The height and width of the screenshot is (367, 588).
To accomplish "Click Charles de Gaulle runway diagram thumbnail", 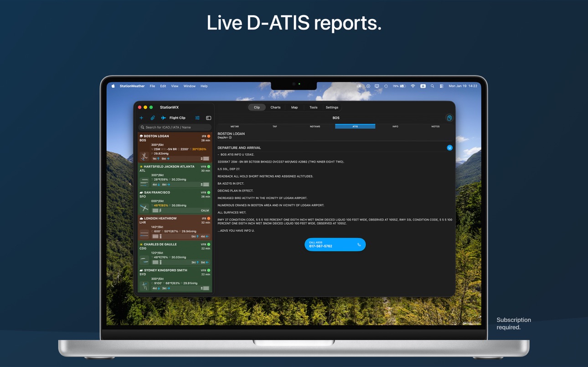I will coord(144,260).
